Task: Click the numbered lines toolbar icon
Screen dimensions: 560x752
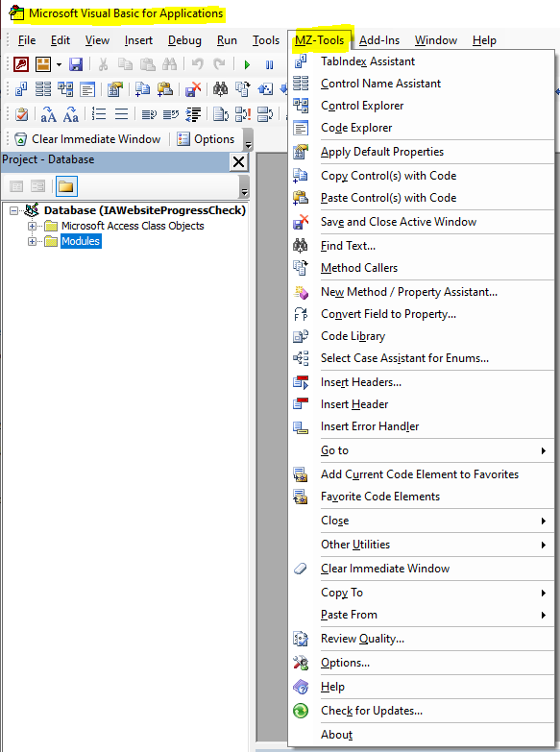Action: [x=99, y=114]
